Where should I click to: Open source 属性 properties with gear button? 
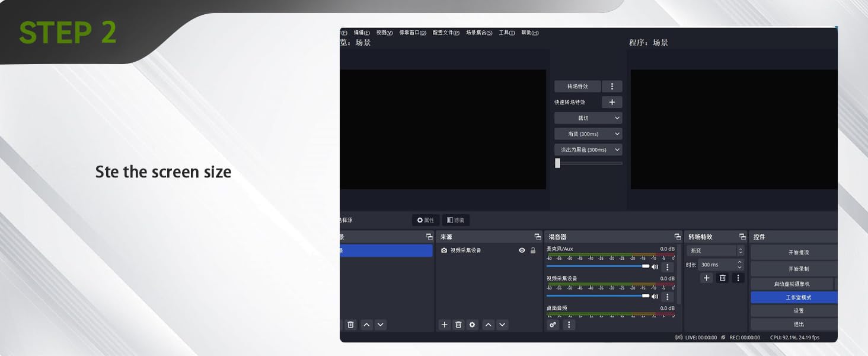point(426,220)
